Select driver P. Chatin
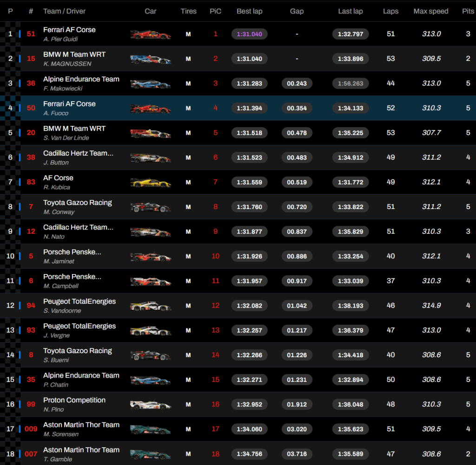The width and height of the screenshot is (476, 465). click(56, 385)
